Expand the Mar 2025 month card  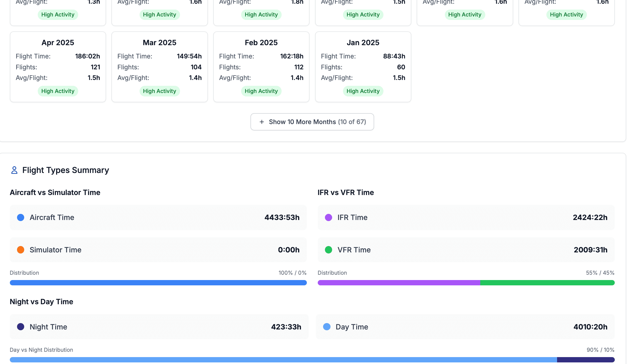[x=159, y=67]
